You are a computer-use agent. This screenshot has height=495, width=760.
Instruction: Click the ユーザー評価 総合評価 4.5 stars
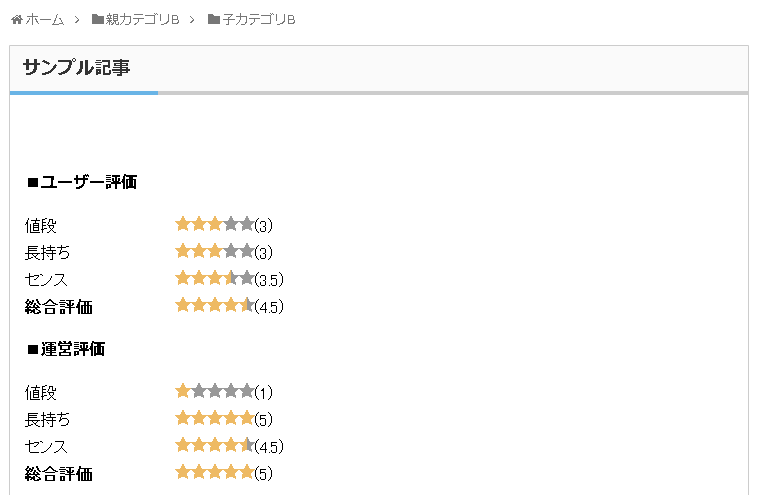tap(215, 306)
